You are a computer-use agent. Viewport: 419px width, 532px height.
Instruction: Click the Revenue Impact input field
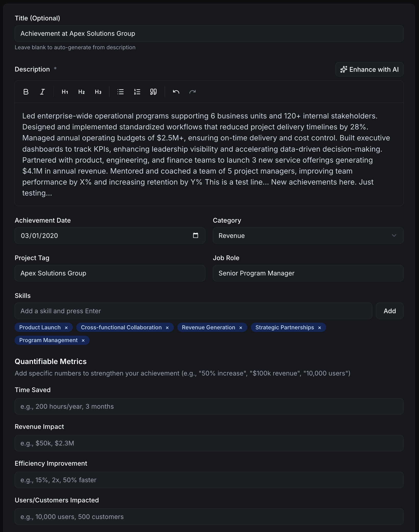(x=209, y=443)
